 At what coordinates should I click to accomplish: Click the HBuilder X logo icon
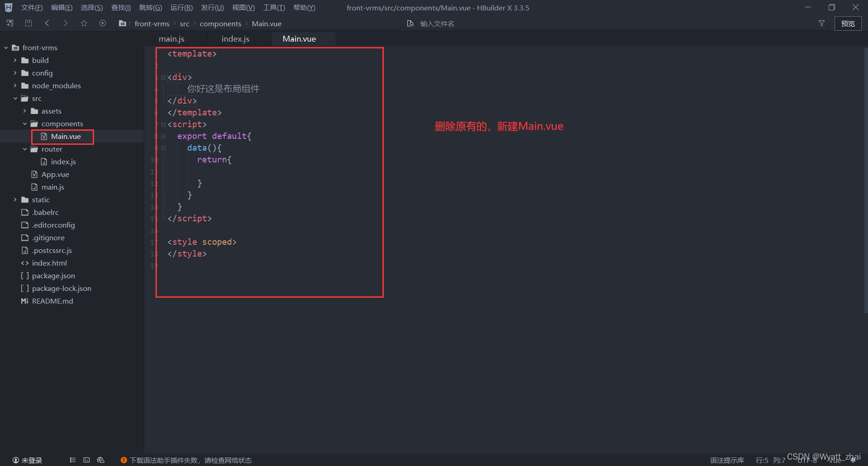coord(9,8)
